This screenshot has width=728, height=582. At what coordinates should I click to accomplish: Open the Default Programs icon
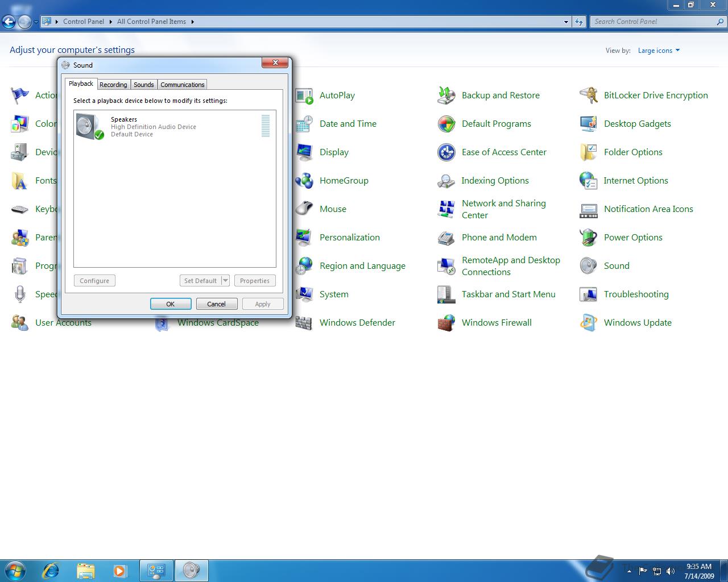pyautogui.click(x=446, y=124)
